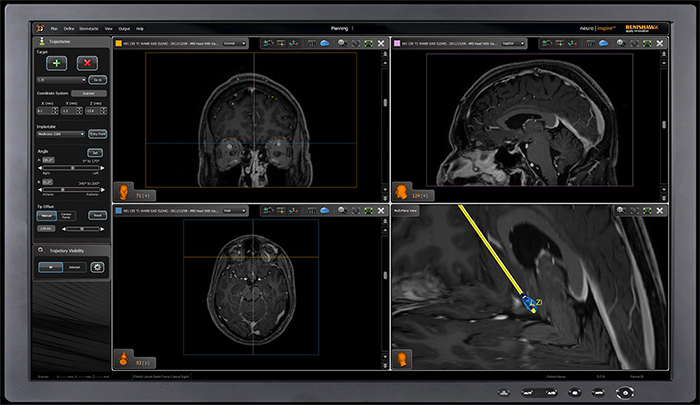
Task: Open the target selection dropdown
Action: [60, 78]
